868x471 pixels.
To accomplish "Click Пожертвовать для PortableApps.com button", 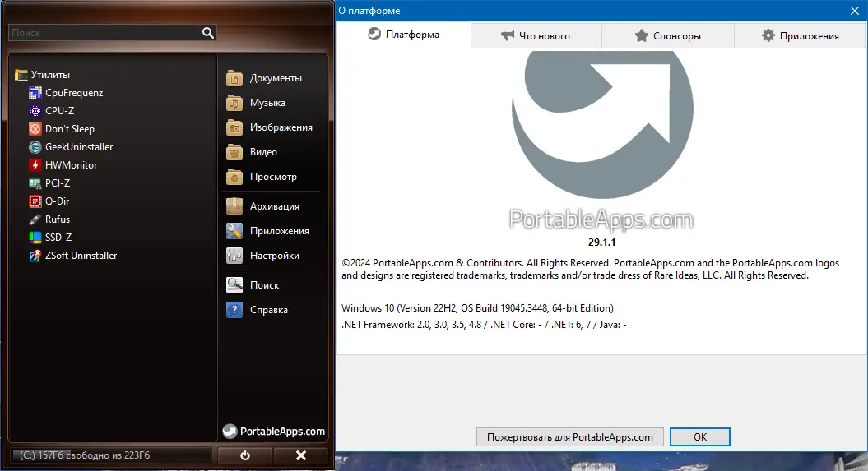I will click(569, 437).
